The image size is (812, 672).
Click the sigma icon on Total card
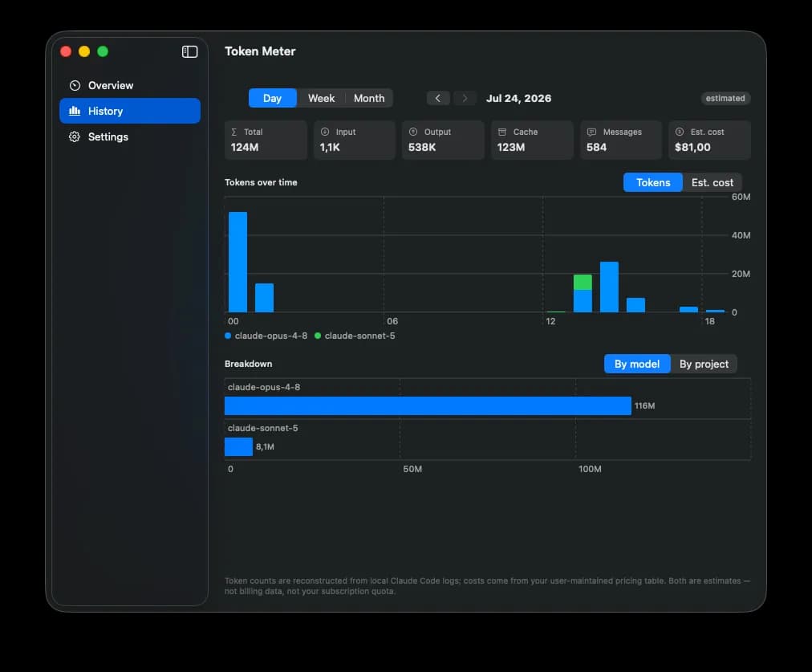(x=234, y=132)
